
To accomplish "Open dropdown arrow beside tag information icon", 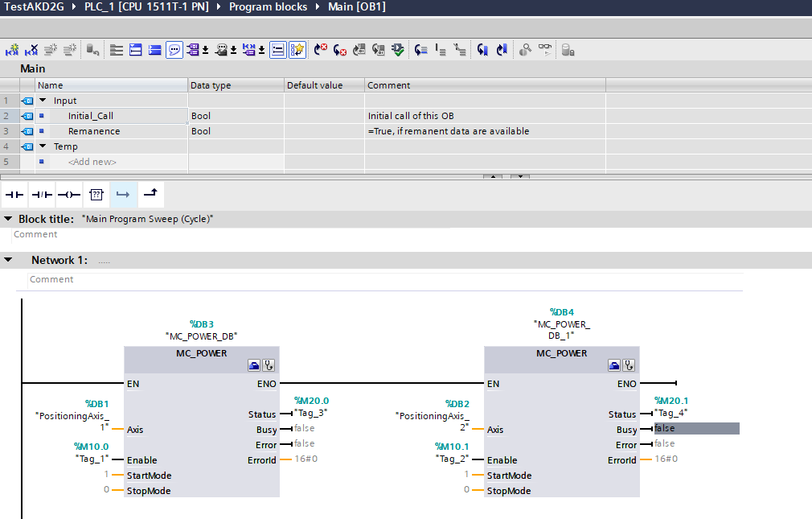I will click(234, 50).
